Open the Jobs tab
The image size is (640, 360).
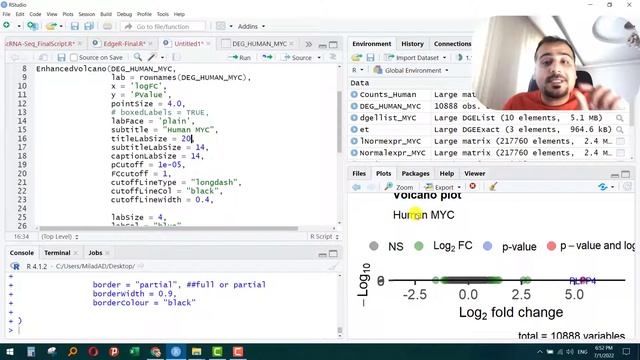[x=95, y=253]
